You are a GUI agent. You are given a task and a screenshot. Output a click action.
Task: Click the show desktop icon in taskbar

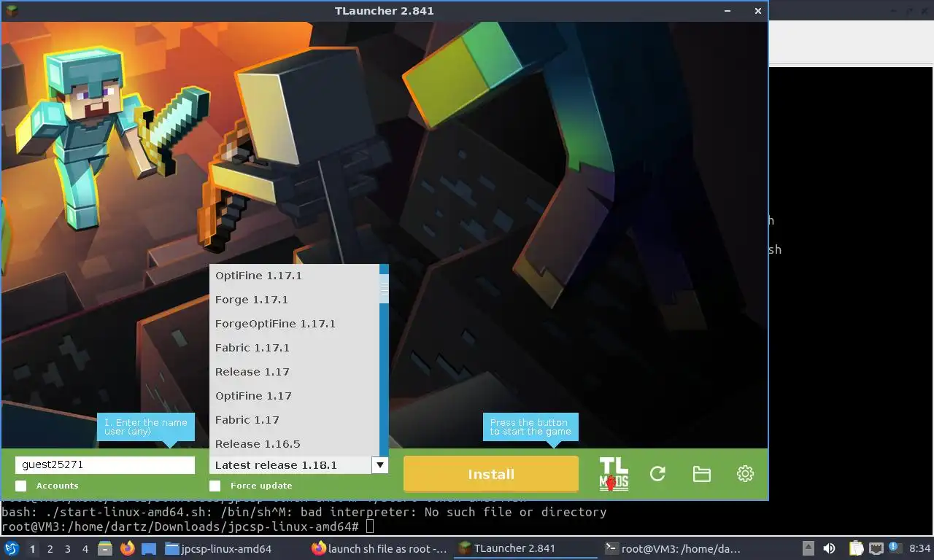coord(149,549)
